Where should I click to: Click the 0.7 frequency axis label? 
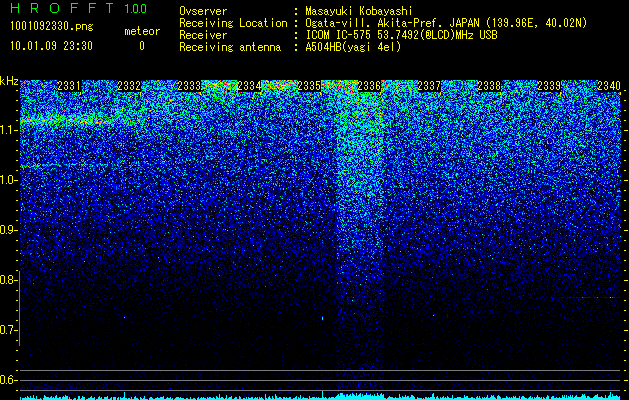[8, 330]
